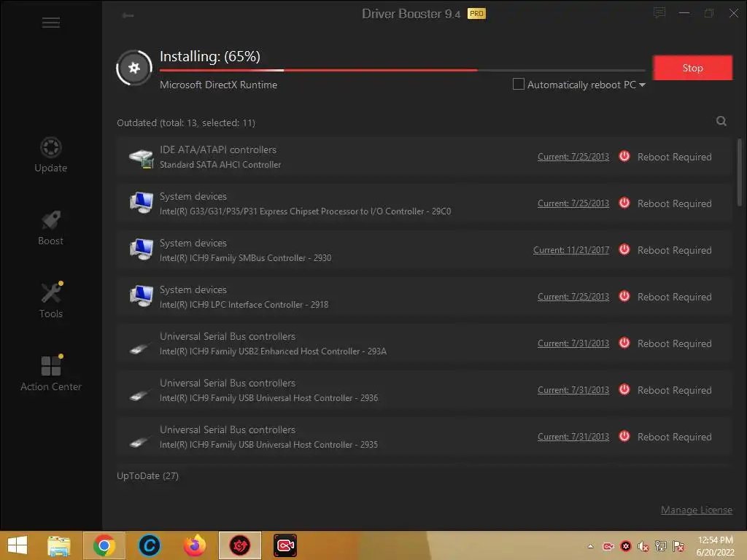
Task: Click reboot power icon for Express Chipset 29C0
Action: click(x=624, y=203)
